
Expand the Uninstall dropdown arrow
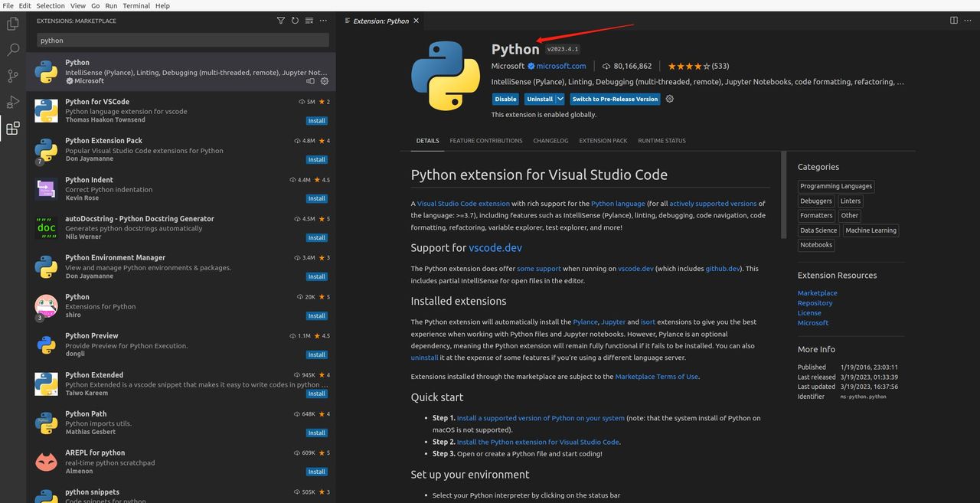point(560,99)
